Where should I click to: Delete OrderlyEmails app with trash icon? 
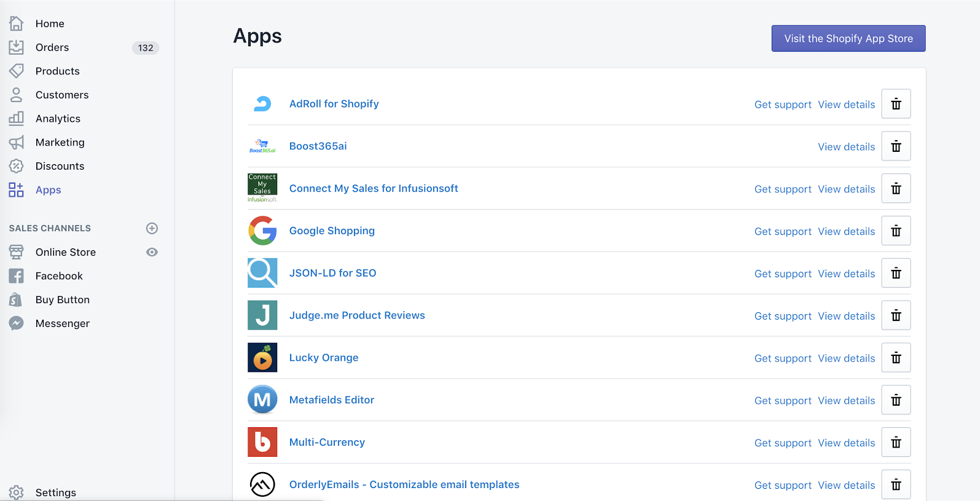[x=896, y=485]
